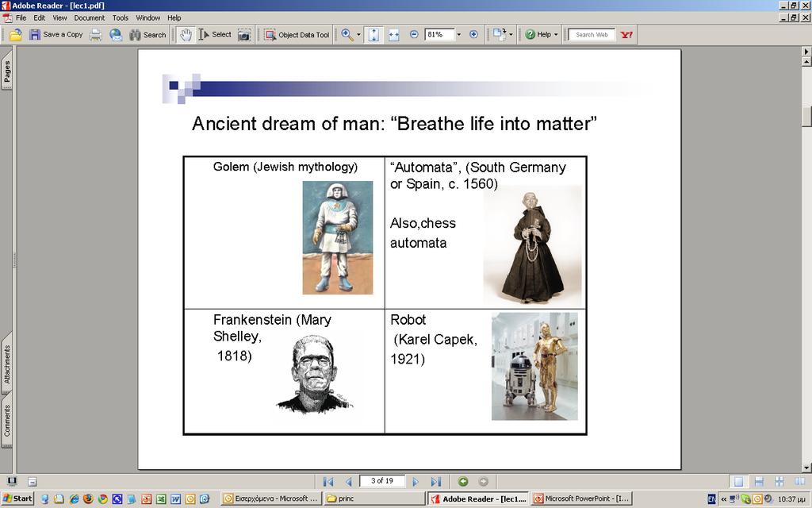Open the Help dropdown arrow
812x508 pixels.
pyautogui.click(x=556, y=35)
